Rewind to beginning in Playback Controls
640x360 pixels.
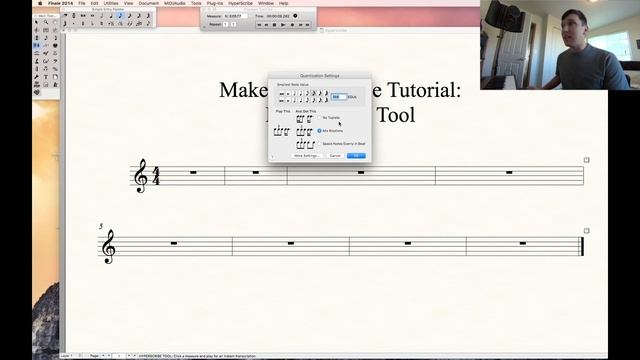point(259,25)
